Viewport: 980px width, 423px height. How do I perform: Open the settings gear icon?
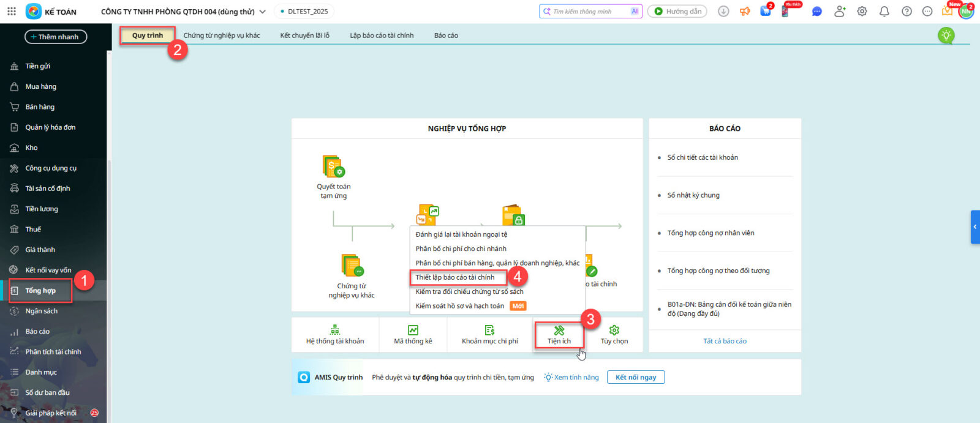coord(862,11)
